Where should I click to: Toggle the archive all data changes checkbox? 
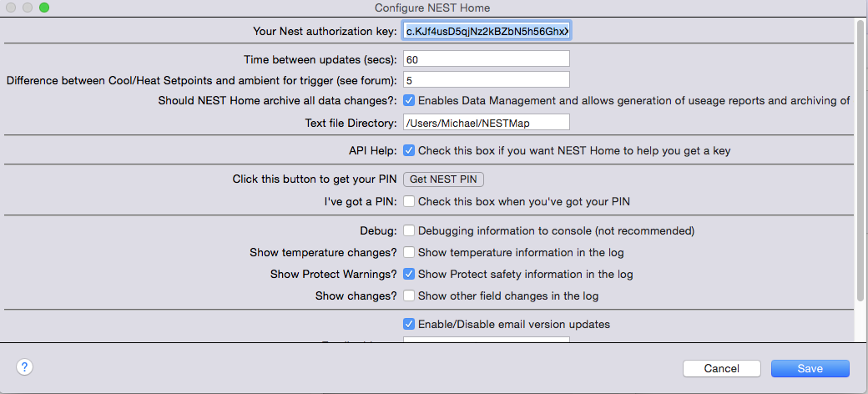(x=408, y=101)
